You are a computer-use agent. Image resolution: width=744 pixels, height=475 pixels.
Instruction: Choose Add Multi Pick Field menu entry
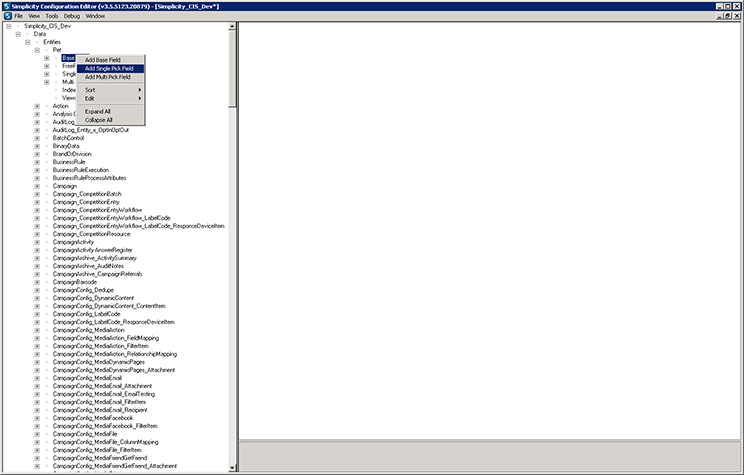click(111, 77)
